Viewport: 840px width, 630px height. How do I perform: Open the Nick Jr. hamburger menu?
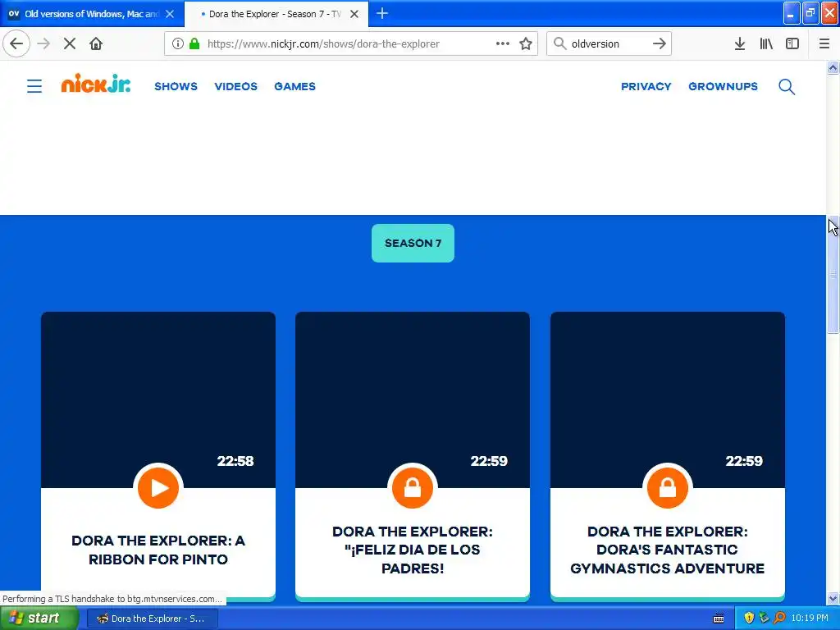34,86
